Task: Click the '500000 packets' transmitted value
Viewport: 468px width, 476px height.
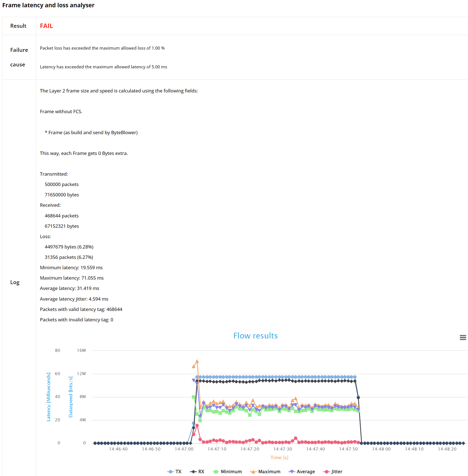Action: coord(62,184)
